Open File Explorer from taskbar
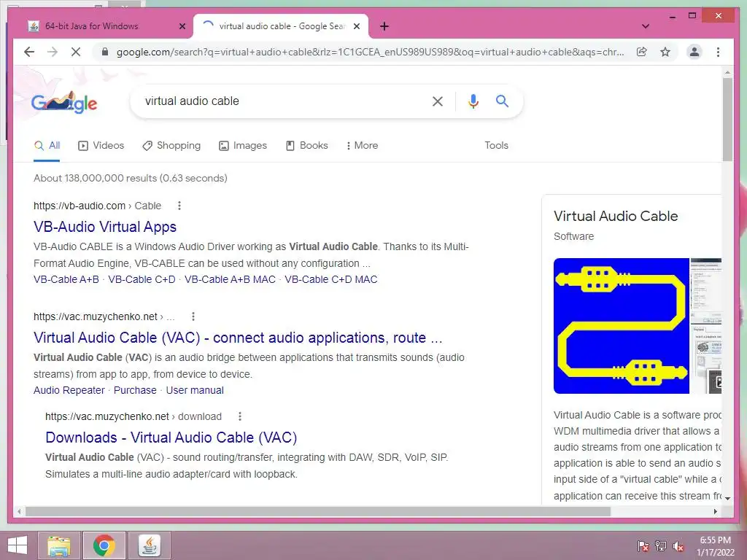Screen dimensions: 747x560 point(59,545)
